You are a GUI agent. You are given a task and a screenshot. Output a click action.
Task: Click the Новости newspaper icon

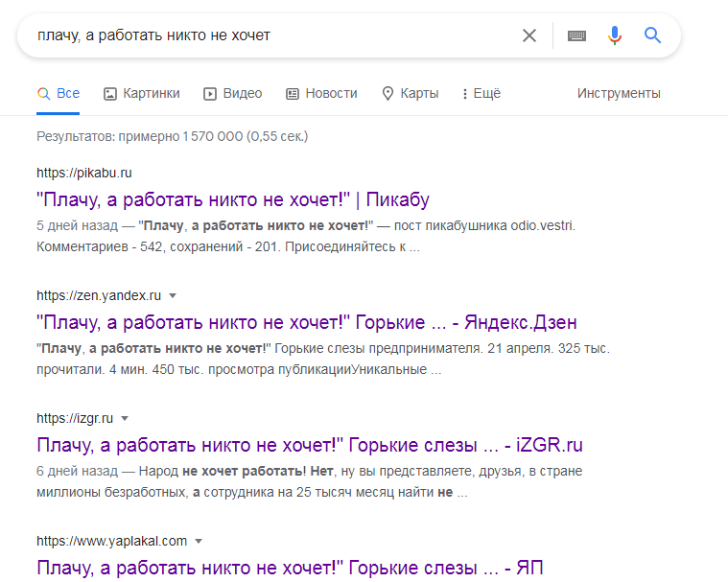(x=292, y=94)
